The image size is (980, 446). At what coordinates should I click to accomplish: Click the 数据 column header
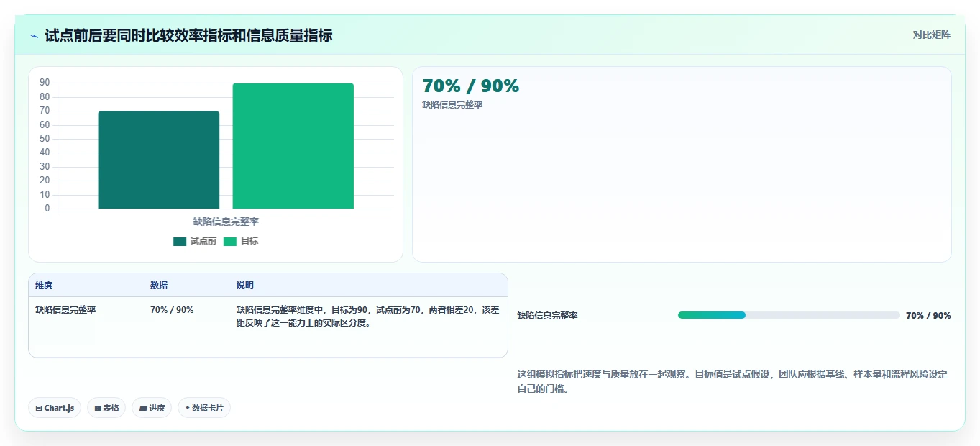[x=159, y=286]
